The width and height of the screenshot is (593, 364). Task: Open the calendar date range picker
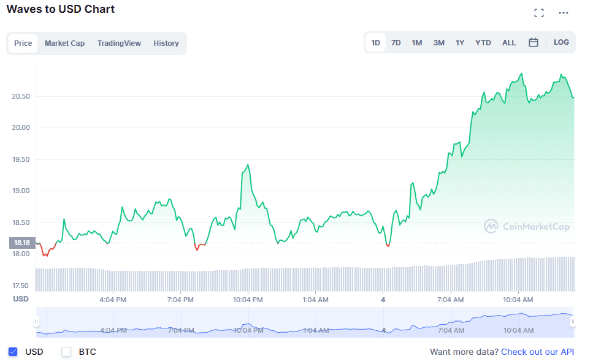tap(533, 42)
